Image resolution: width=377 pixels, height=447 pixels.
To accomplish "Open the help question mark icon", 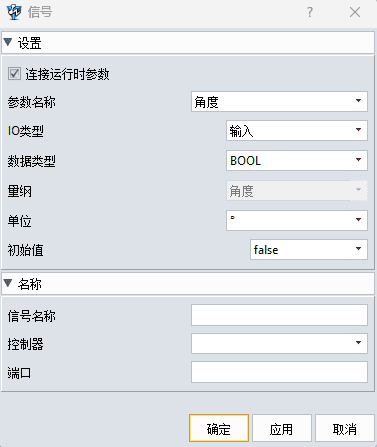I will coord(310,12).
